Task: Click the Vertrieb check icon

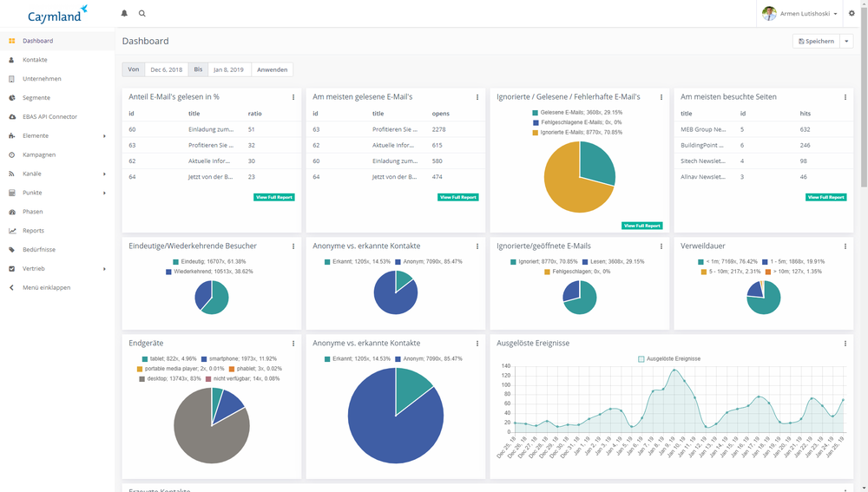Action: pos(11,268)
